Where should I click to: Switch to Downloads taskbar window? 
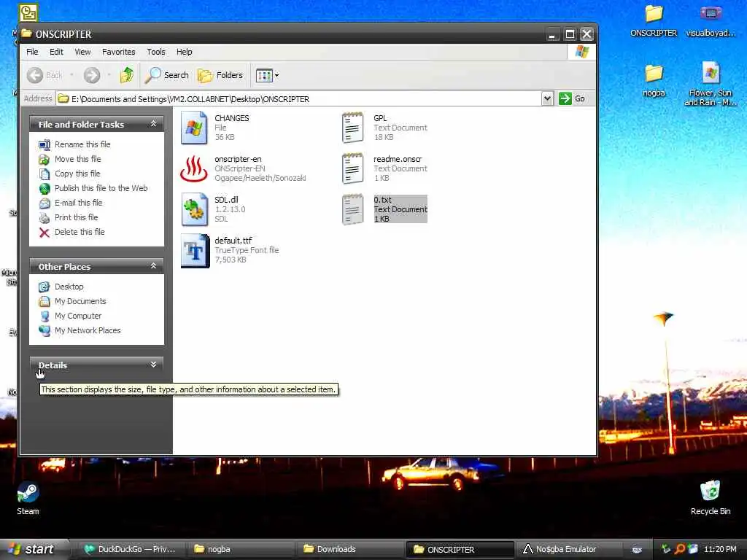click(x=349, y=549)
